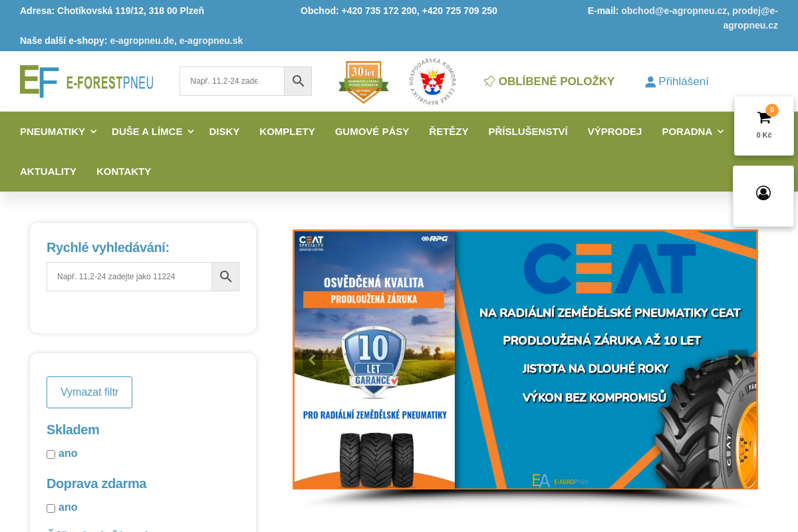Click phone number +420 735 172 200

(380, 11)
